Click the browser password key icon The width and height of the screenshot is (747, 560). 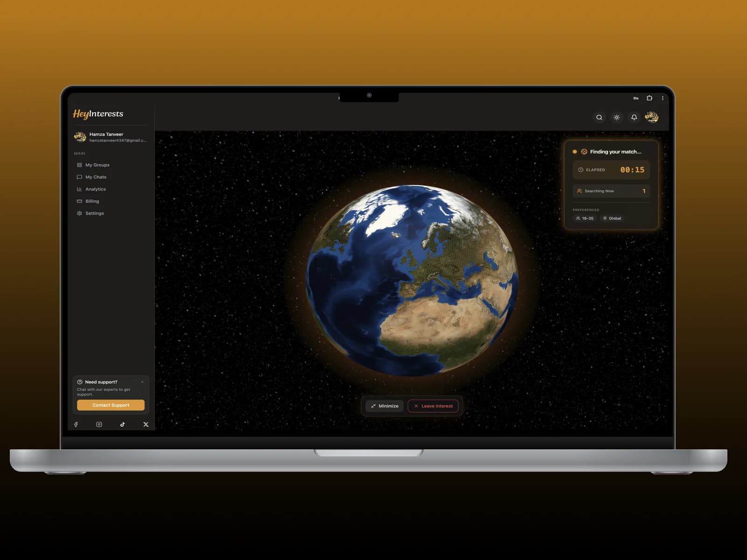click(x=636, y=98)
